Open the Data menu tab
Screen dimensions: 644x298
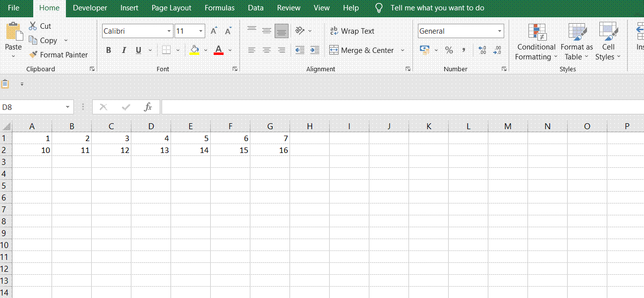coord(255,7)
